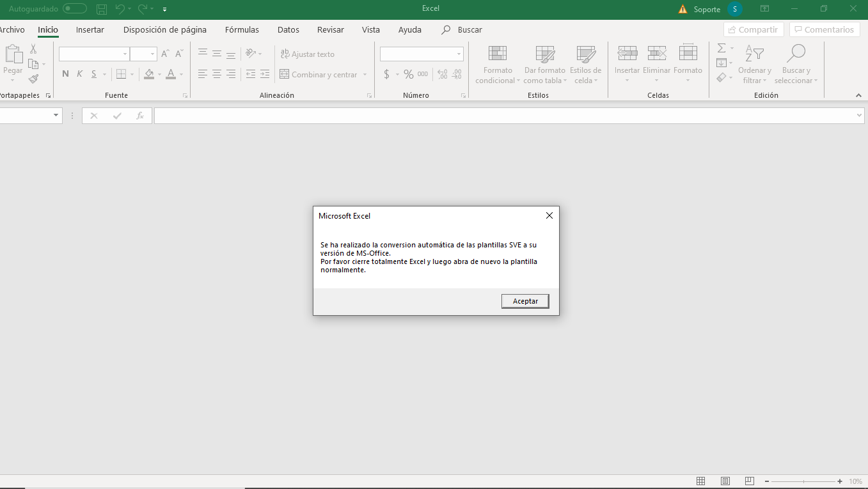Click the thousands separator 000 icon

tap(423, 74)
